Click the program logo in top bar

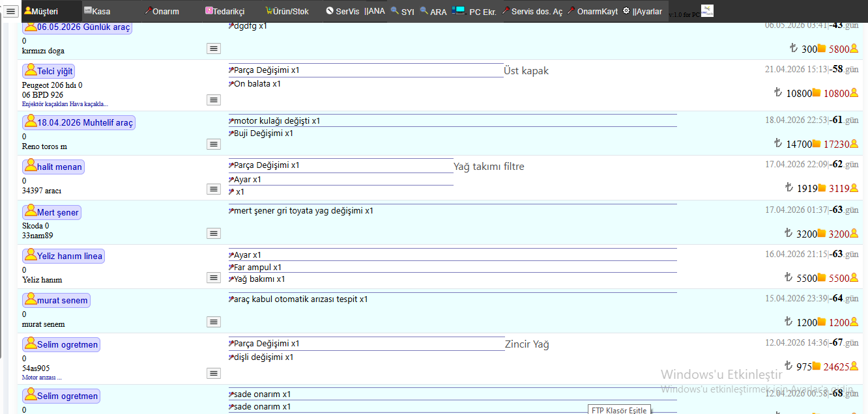[707, 10]
